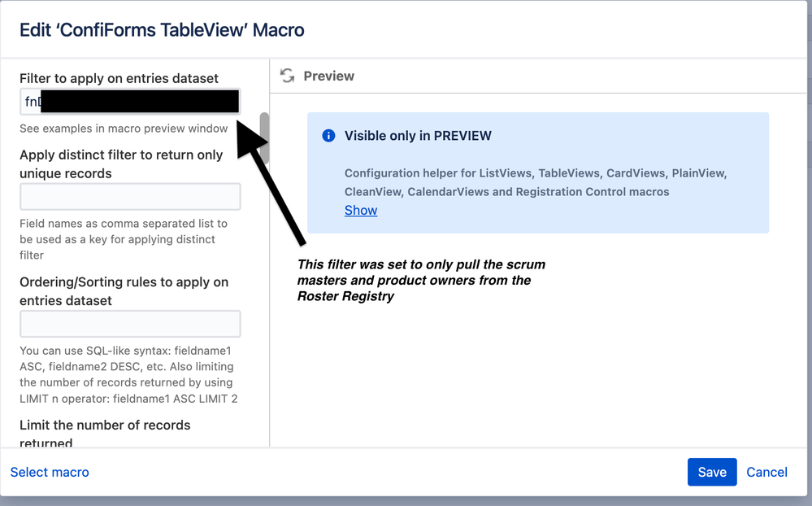Click the Edit ConfiForms TableView Macro title
This screenshot has height=506, width=812.
click(161, 28)
